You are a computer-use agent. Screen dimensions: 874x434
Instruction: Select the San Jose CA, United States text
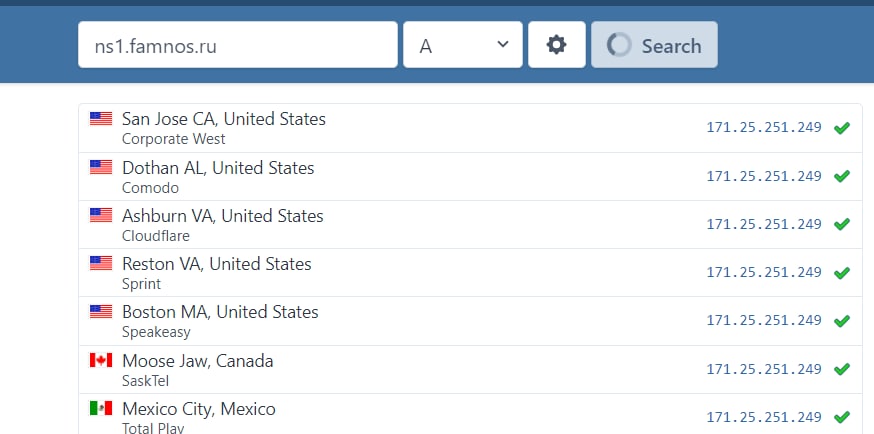click(224, 119)
